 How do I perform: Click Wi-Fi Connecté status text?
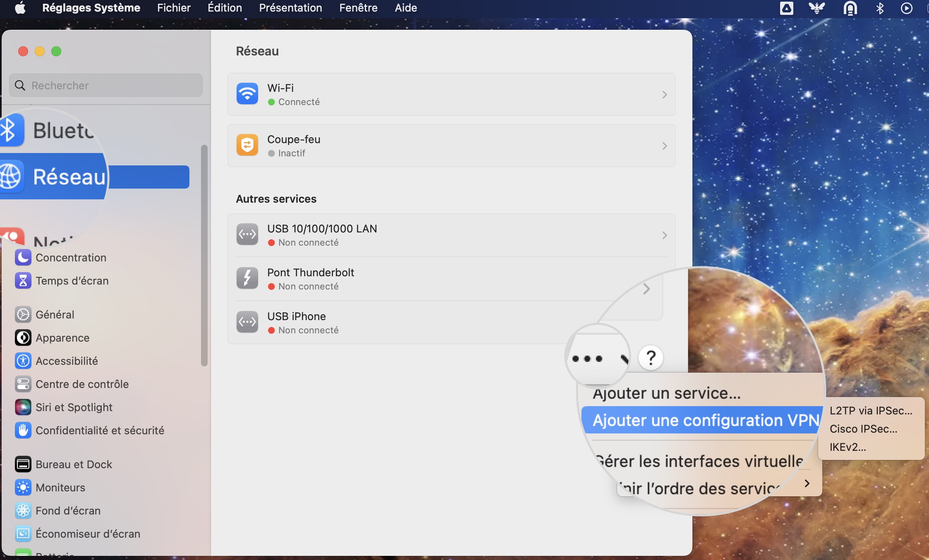299,102
